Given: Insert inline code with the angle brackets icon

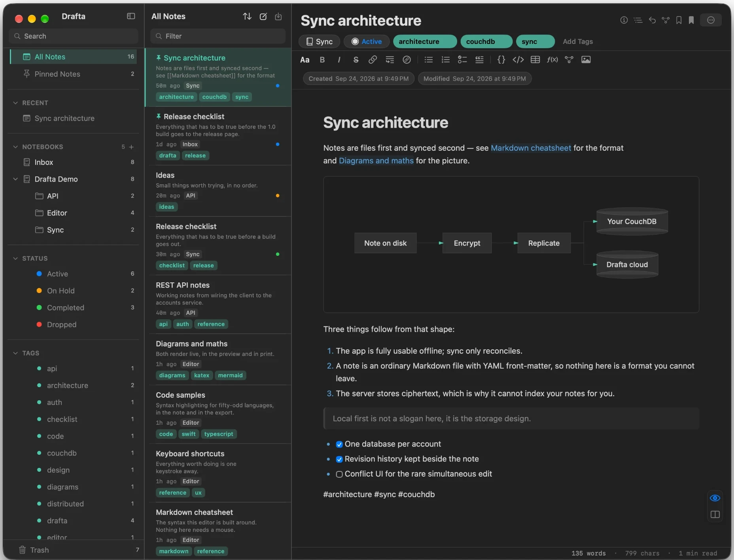Looking at the screenshot, I should [x=518, y=60].
